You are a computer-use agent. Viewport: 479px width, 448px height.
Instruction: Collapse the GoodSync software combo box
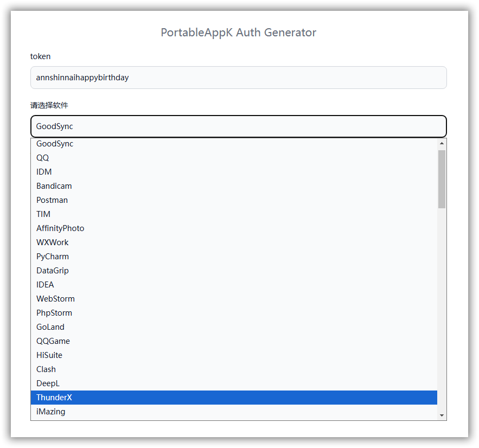(238, 126)
